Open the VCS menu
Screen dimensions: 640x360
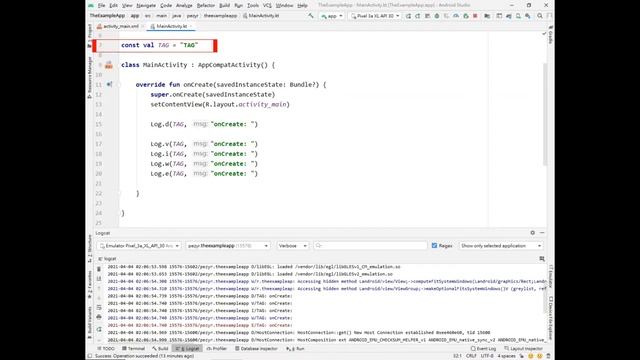pos(267,5)
